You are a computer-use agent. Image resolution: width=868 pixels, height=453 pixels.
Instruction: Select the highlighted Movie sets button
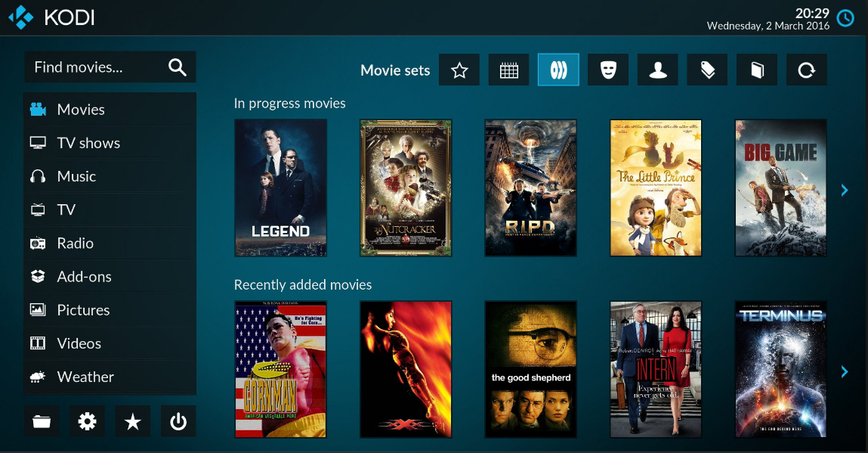pos(558,70)
